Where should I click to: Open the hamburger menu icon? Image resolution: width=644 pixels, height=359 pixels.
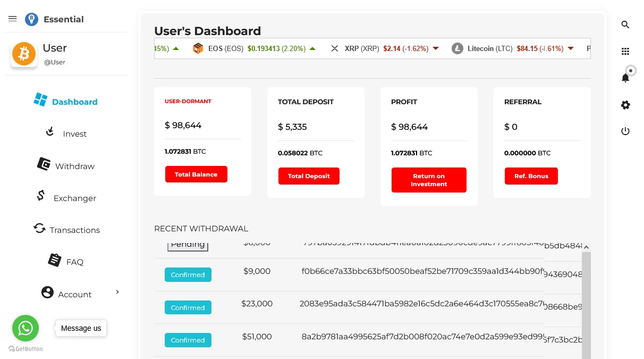pos(13,19)
